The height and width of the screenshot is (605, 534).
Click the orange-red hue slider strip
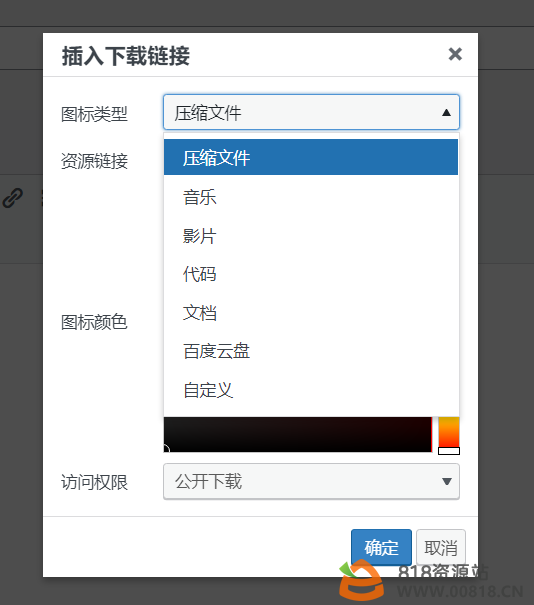449,431
